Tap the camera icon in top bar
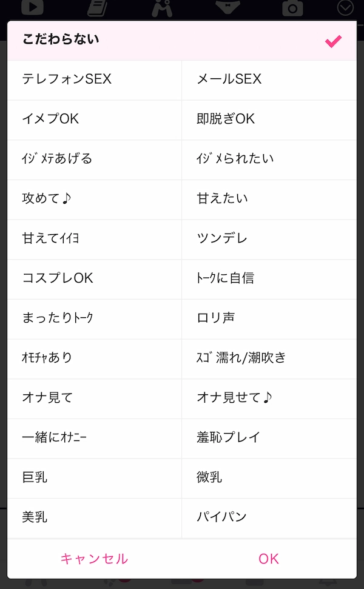This screenshot has height=589, width=364. click(x=293, y=8)
